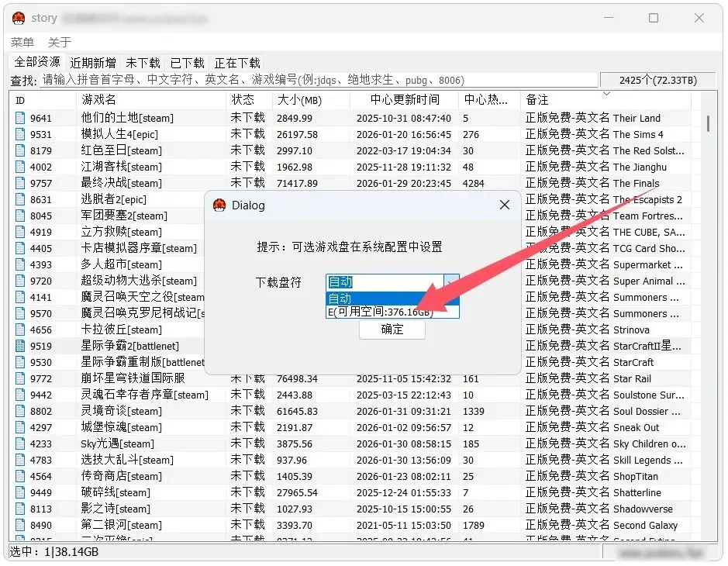The height and width of the screenshot is (566, 728).
Task: Choose drive E (可用空间) in dropdown list
Action: [393, 312]
